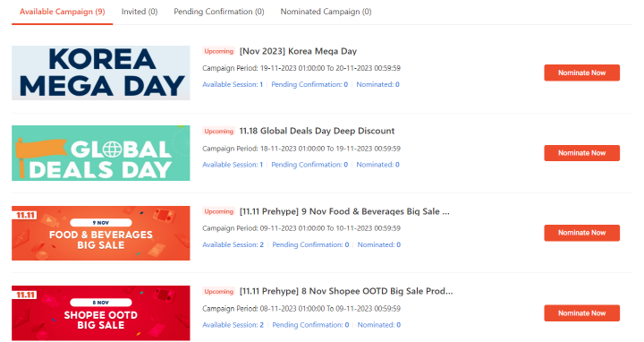The image size is (644, 342).
Task: Click Nominate Now for Korea Mega Day
Action: (581, 73)
